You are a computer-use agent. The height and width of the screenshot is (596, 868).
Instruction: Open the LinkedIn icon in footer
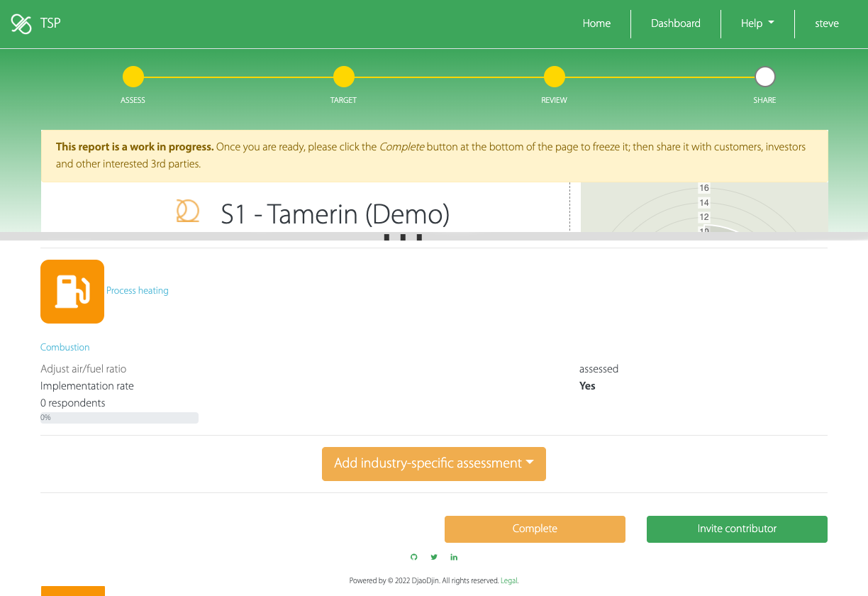(x=454, y=557)
